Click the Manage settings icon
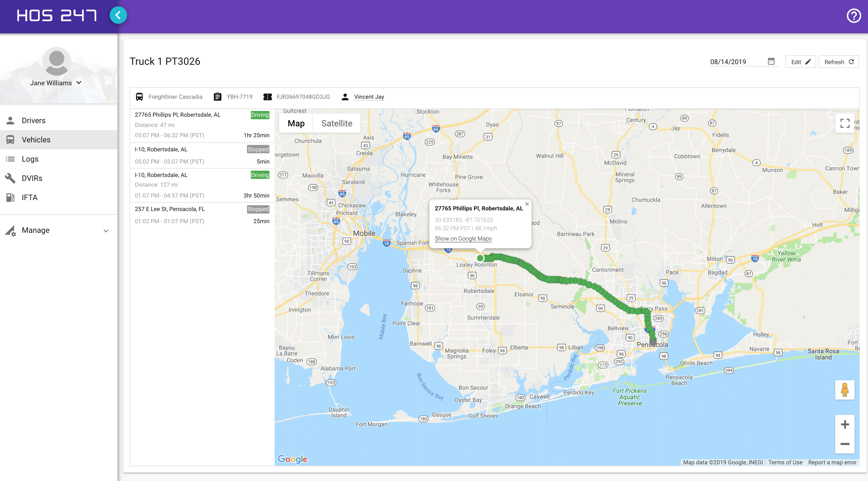Image resolution: width=868 pixels, height=481 pixels. tap(11, 231)
